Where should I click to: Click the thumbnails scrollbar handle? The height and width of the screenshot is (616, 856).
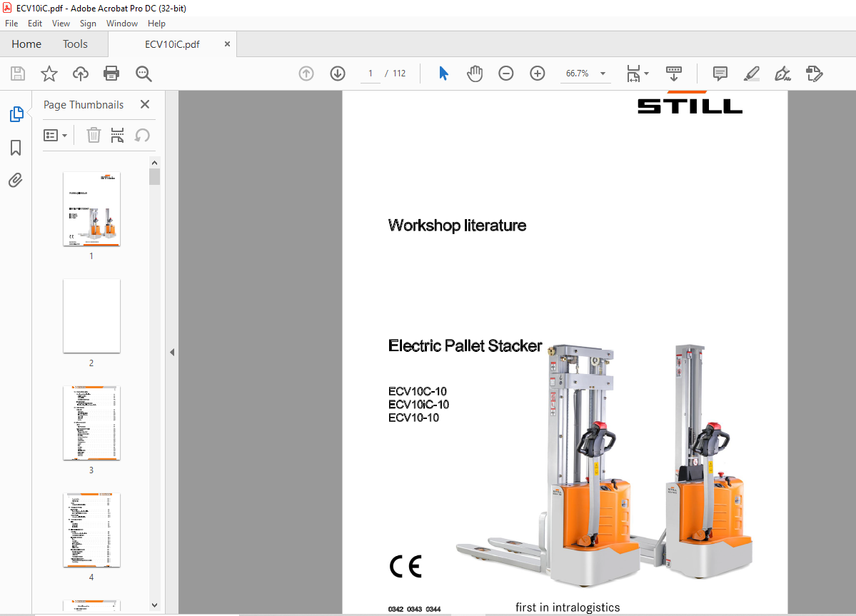(x=154, y=177)
